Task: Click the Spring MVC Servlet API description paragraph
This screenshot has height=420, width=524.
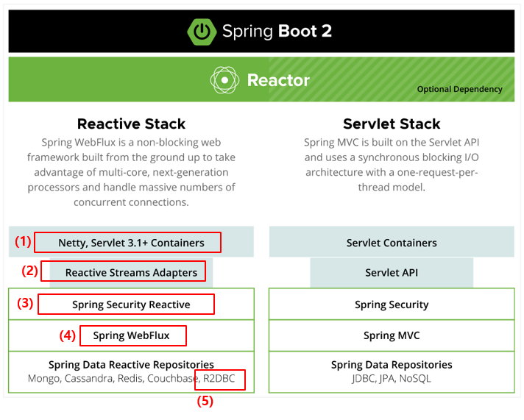Action: tap(392, 165)
